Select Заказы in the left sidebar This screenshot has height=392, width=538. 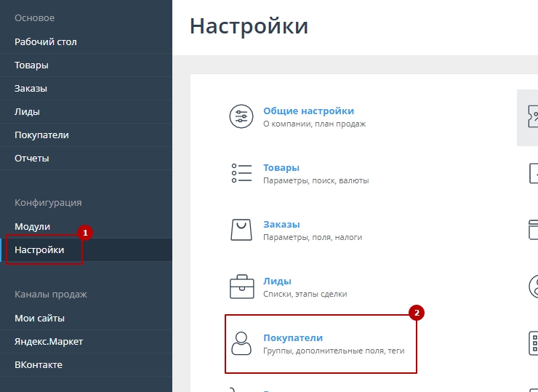[x=31, y=89]
